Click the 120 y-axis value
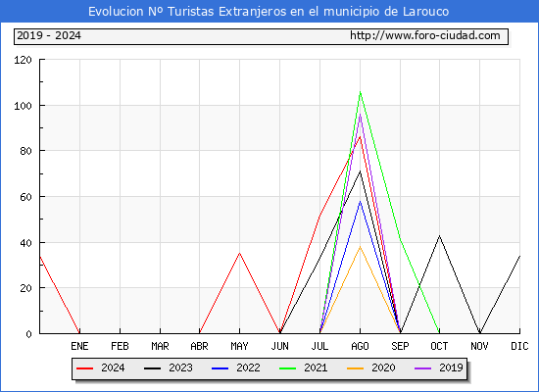This screenshot has width=539, height=392. (23, 60)
